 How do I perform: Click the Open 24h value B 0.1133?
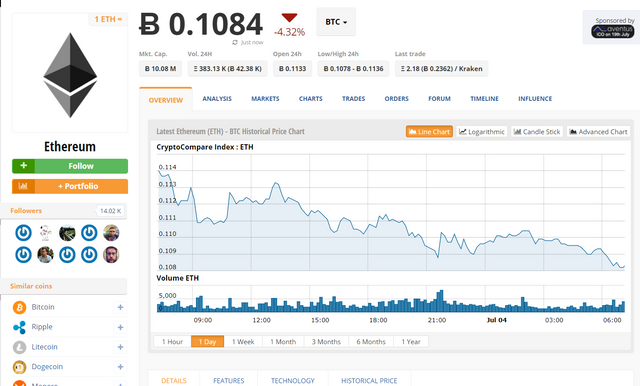click(x=292, y=69)
